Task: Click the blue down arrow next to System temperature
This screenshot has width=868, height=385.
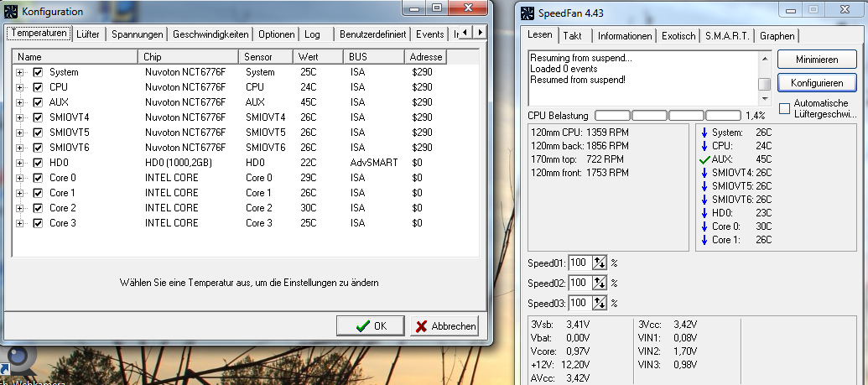Action: (704, 133)
